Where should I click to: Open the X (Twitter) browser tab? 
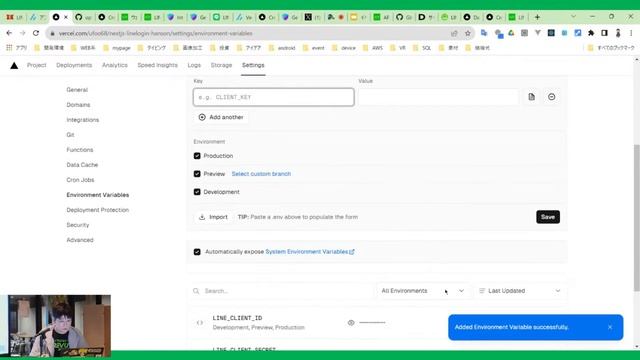(x=312, y=17)
